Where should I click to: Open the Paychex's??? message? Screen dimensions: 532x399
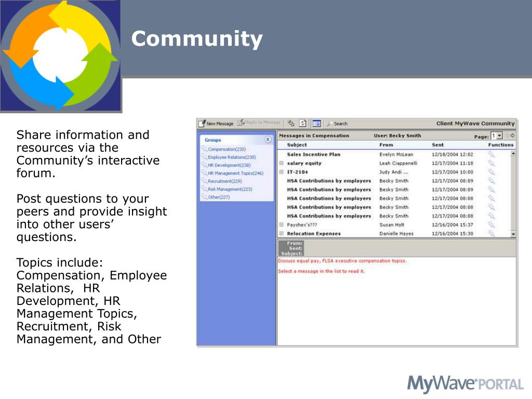tap(302, 224)
